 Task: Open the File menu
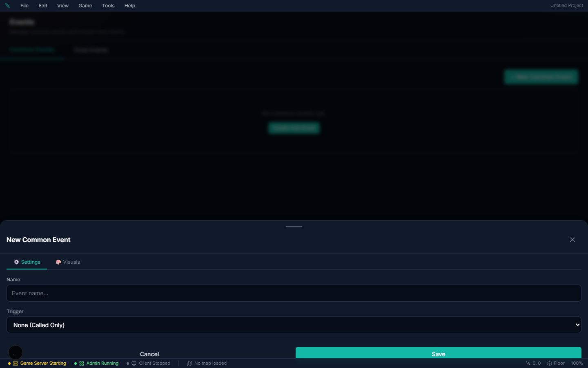(24, 6)
